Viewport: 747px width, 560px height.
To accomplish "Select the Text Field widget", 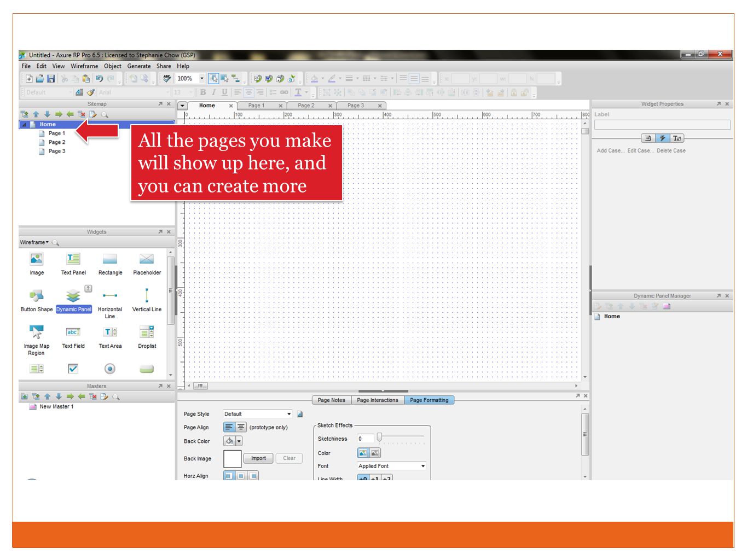I will tap(73, 337).
